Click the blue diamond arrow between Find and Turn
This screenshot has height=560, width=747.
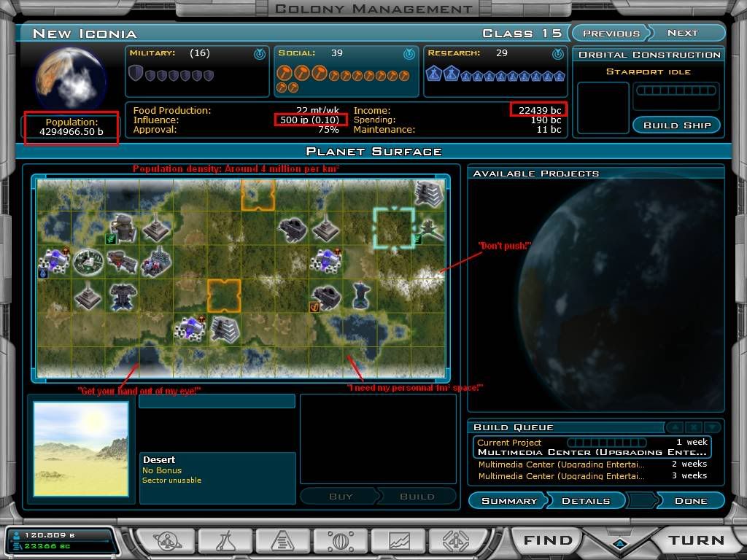coord(620,543)
